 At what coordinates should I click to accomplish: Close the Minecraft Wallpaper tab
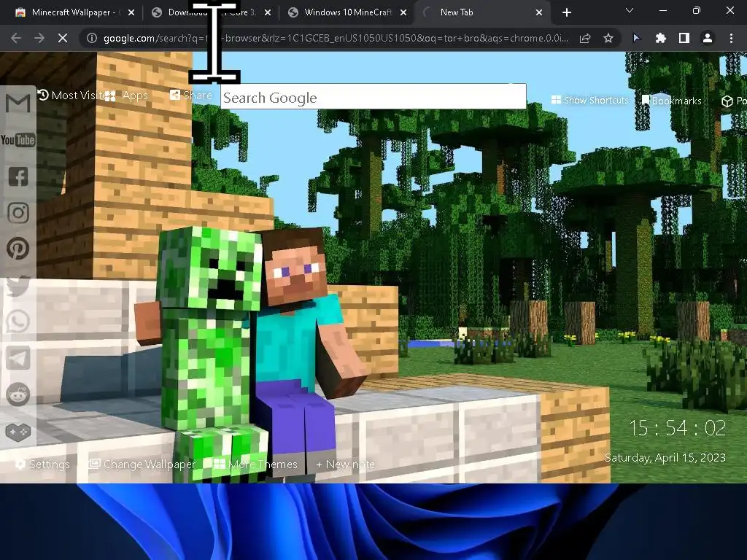coord(131,13)
